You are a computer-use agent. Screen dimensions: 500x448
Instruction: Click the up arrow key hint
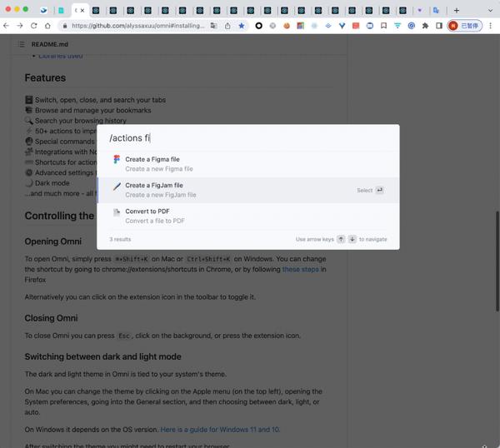pyautogui.click(x=341, y=239)
